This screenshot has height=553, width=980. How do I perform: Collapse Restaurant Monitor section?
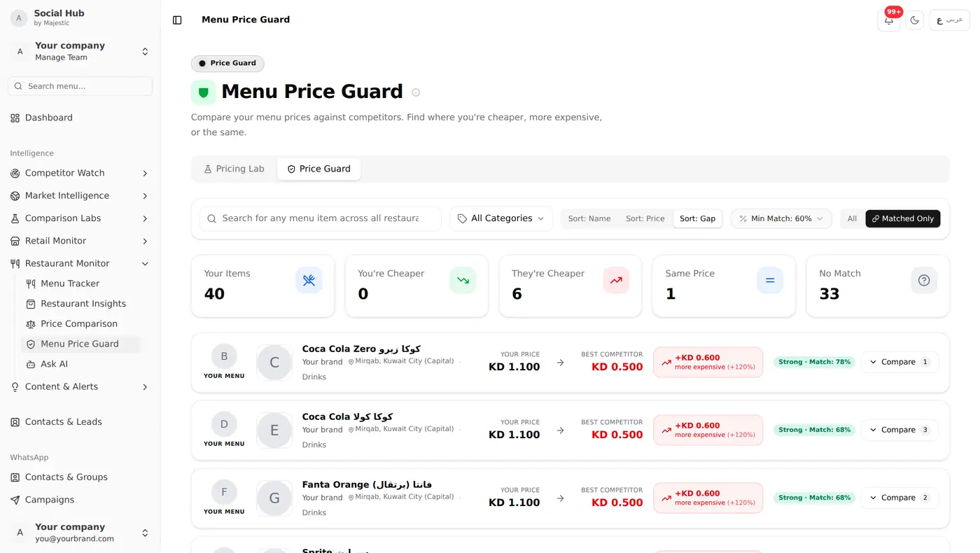pos(80,264)
